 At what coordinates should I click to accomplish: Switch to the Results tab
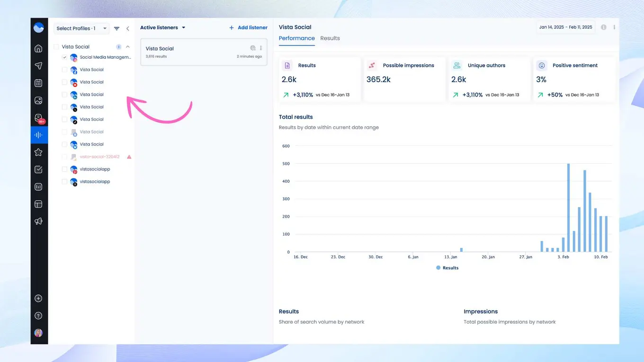point(330,38)
